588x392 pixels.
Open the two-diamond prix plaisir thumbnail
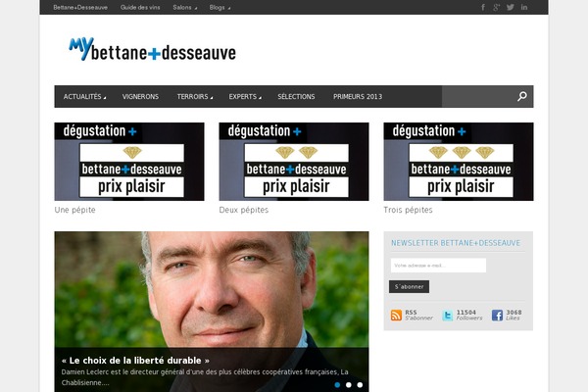point(294,162)
